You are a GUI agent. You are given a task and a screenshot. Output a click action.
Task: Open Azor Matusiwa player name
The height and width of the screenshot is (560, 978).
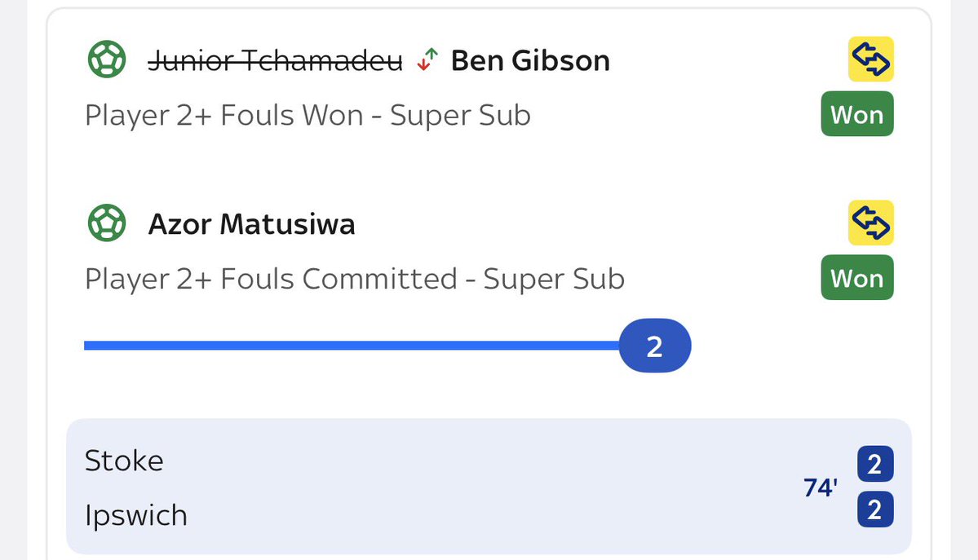click(251, 223)
